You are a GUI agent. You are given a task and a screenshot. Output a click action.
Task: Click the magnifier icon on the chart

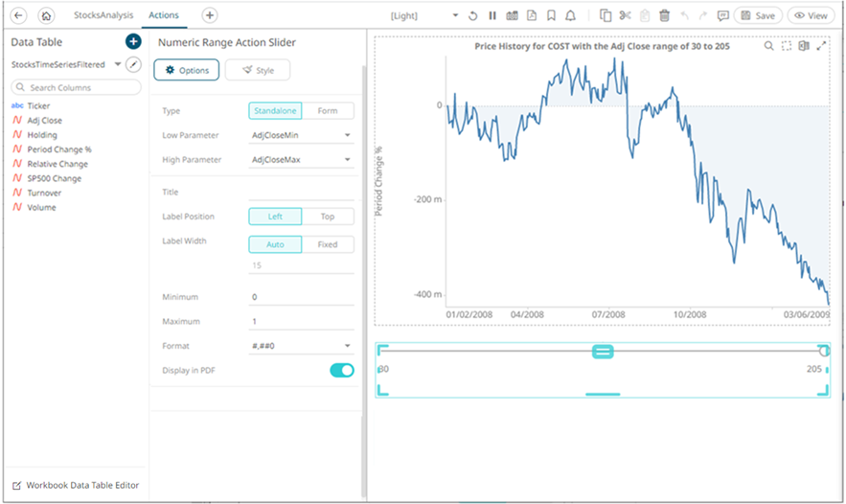pos(769,46)
